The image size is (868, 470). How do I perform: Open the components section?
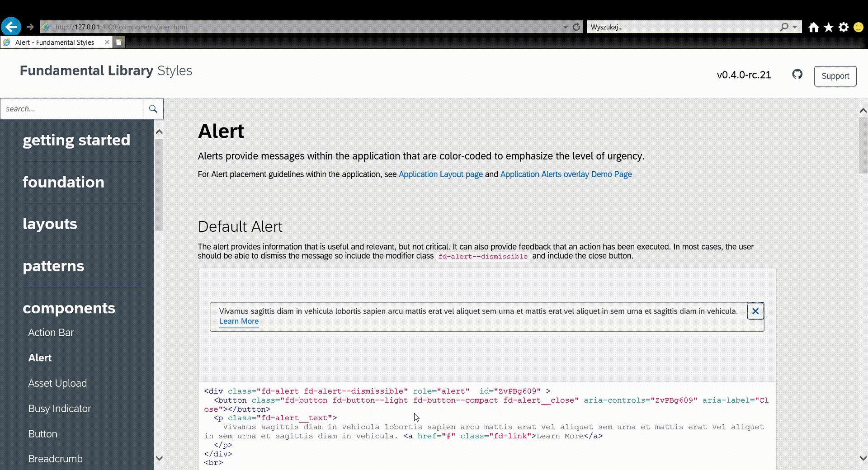(69, 308)
